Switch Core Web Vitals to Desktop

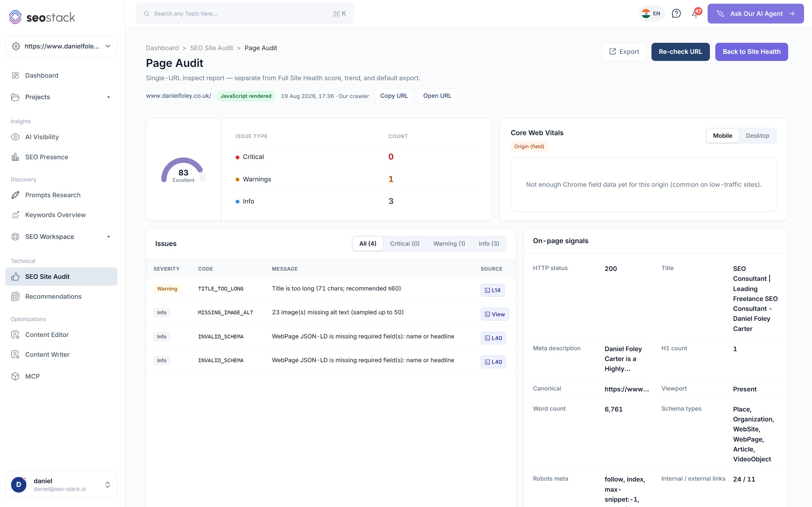click(757, 136)
